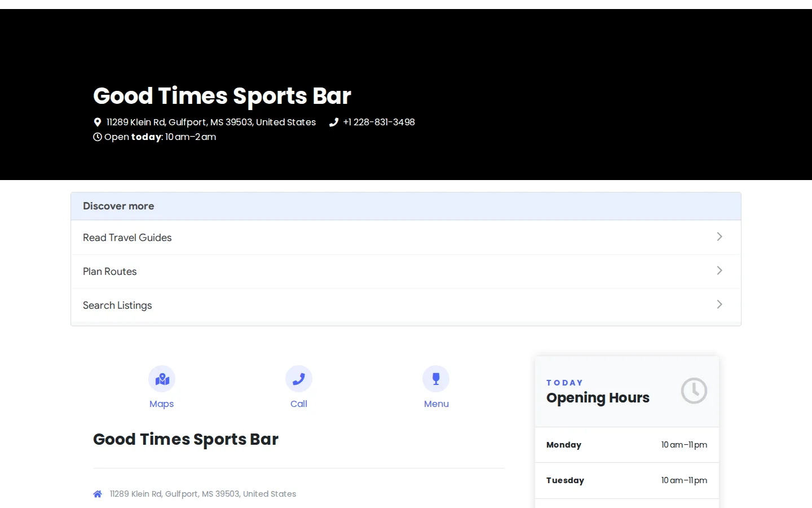Expand Search Listings chevron
Screen dimensions: 812x508
[x=720, y=304]
